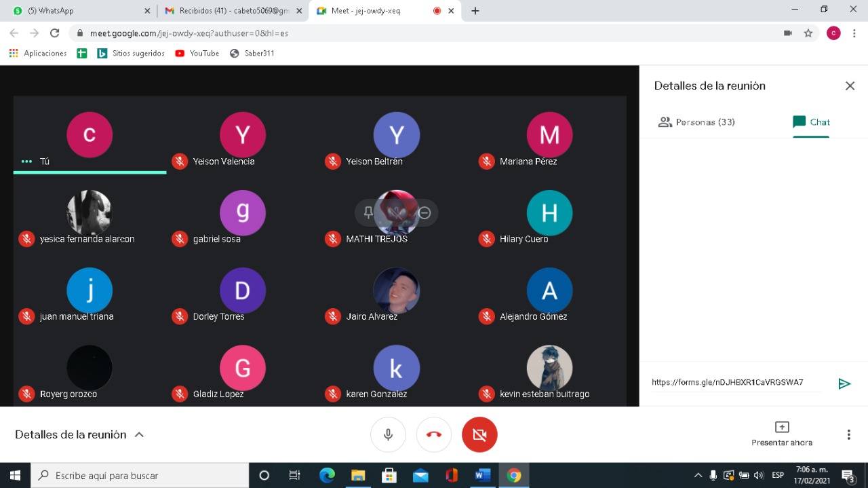This screenshot has width=868, height=488.
Task: Click the camera permission icon in address bar
Action: coord(788,33)
